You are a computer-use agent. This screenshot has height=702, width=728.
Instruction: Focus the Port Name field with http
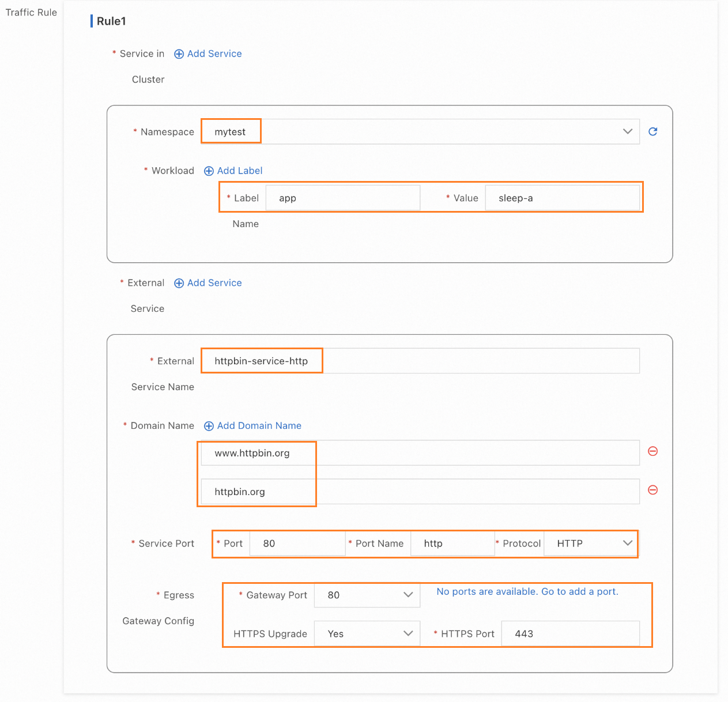coord(452,544)
